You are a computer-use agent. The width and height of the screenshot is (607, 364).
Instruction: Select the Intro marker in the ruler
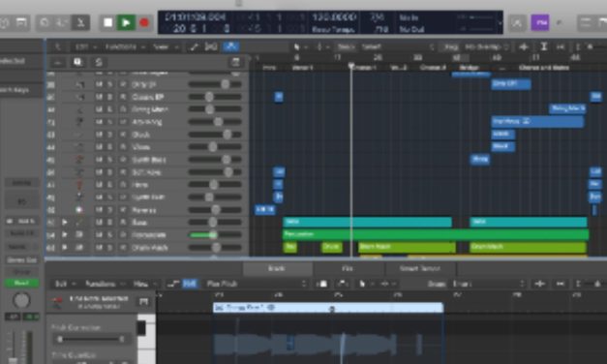[269, 68]
